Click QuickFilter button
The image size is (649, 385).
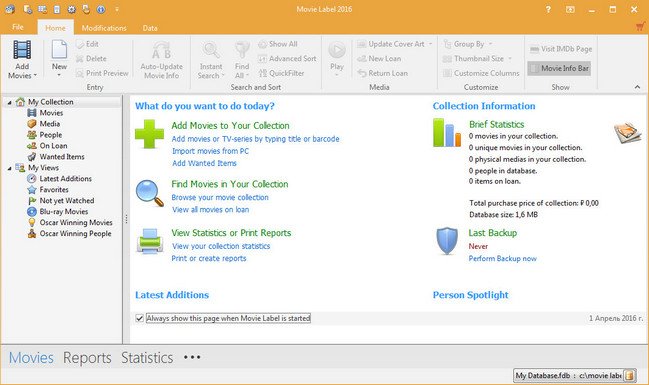[x=281, y=73]
